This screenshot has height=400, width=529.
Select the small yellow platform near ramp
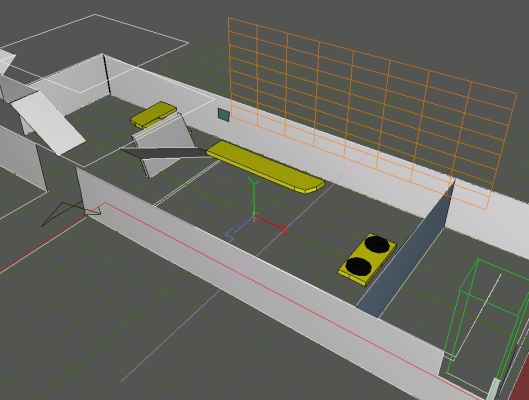[x=153, y=115]
